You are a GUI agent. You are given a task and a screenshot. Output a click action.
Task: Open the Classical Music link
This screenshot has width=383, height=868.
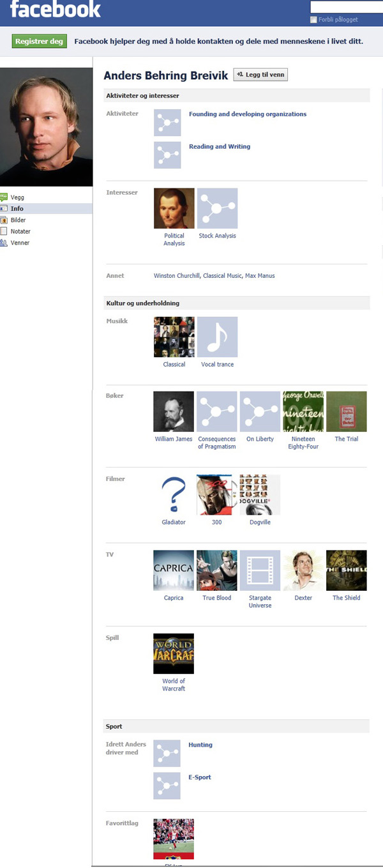(222, 276)
